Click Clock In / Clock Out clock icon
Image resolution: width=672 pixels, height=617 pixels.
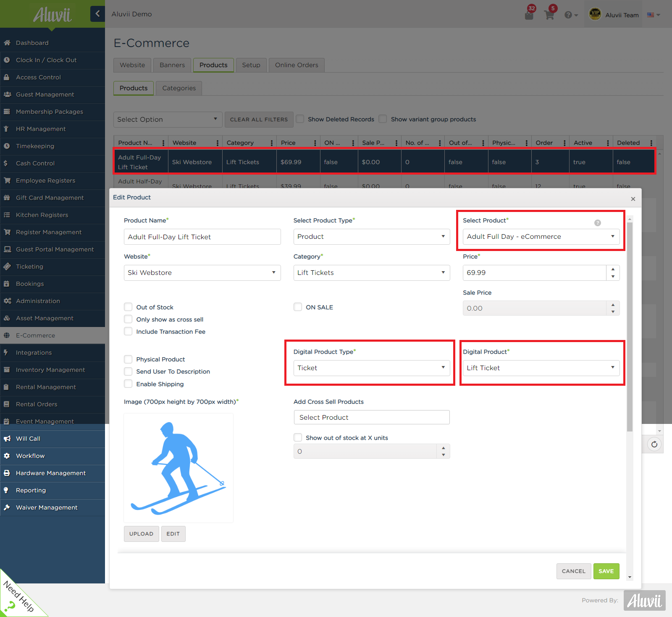coord(7,60)
